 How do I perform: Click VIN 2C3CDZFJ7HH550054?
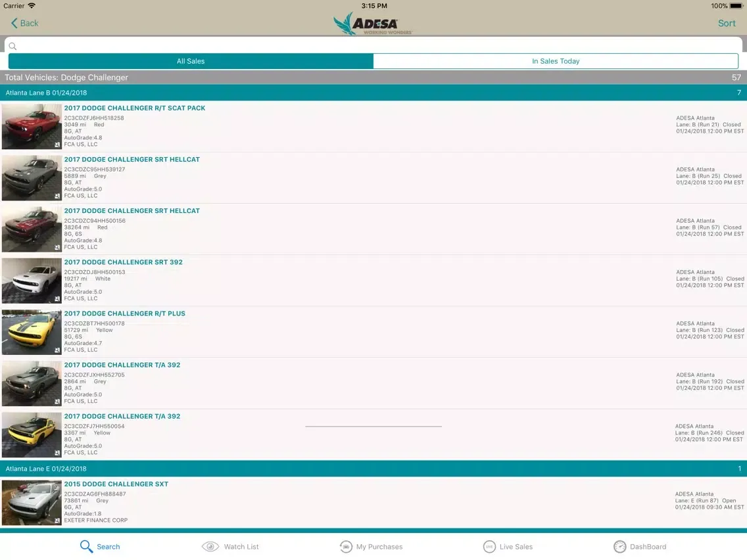(94, 427)
